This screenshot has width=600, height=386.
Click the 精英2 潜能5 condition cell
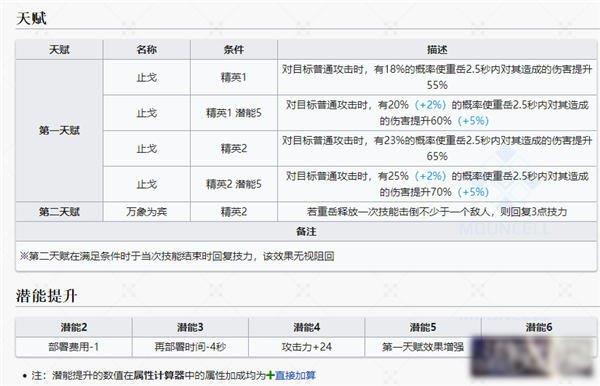coord(234,184)
